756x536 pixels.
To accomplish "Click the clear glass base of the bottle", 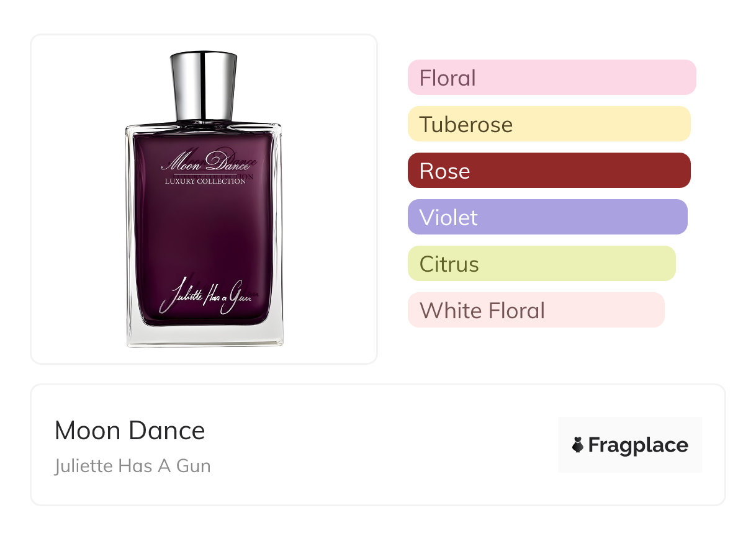I will pos(205,336).
